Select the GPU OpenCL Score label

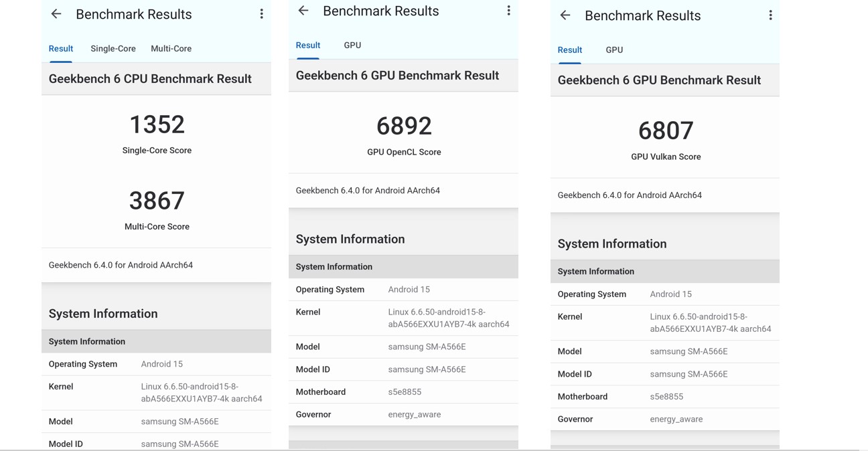point(404,153)
